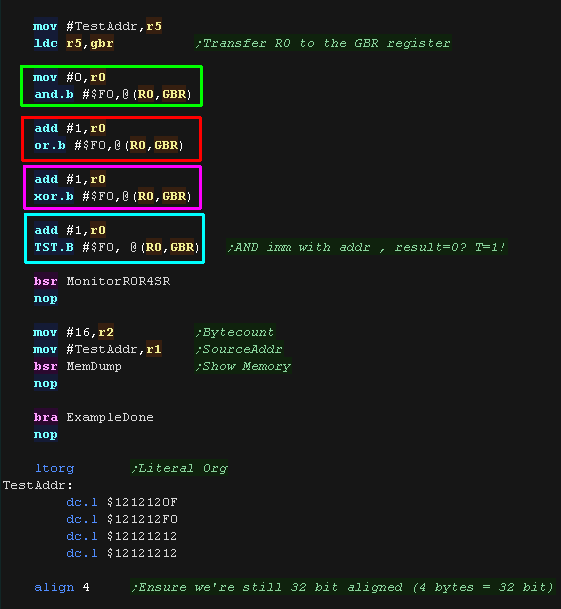Click the ExampleDone branch target
The image size is (561, 609).
[x=110, y=417]
